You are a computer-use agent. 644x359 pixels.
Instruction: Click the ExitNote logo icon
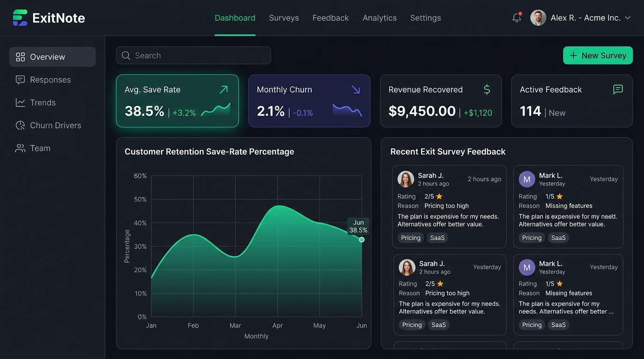pyautogui.click(x=20, y=18)
